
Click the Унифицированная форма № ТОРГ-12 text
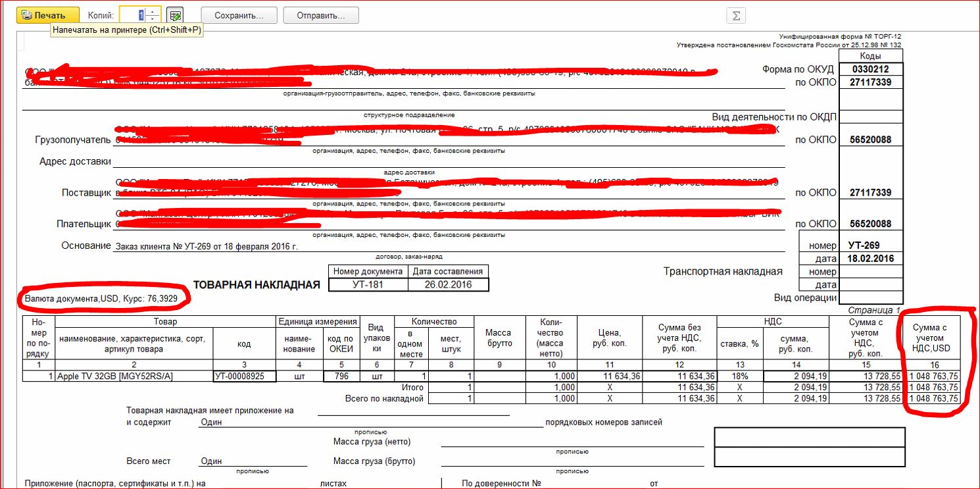coord(840,37)
